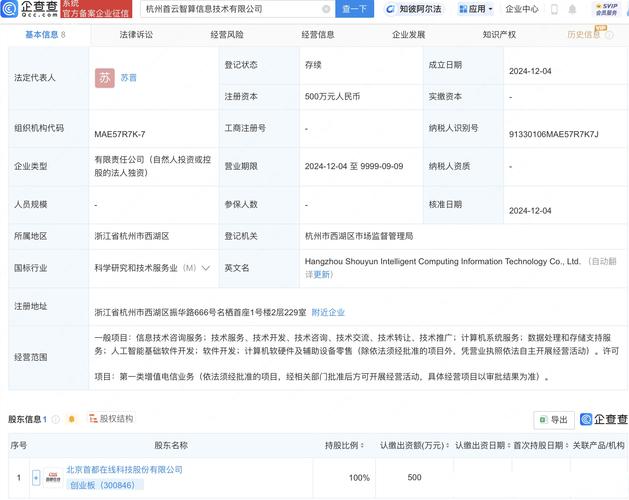The width and height of the screenshot is (629, 500).
Task: Select the 基本信息 tab
Action: click(x=45, y=35)
